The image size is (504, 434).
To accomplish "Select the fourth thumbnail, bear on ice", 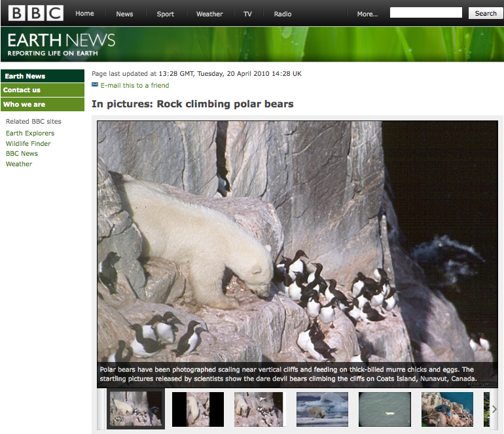I will click(x=322, y=409).
